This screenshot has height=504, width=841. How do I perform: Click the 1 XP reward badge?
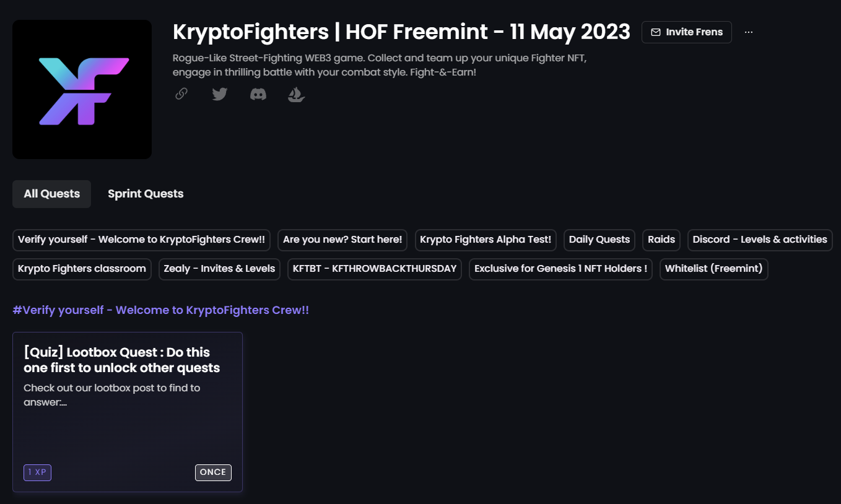click(x=37, y=472)
